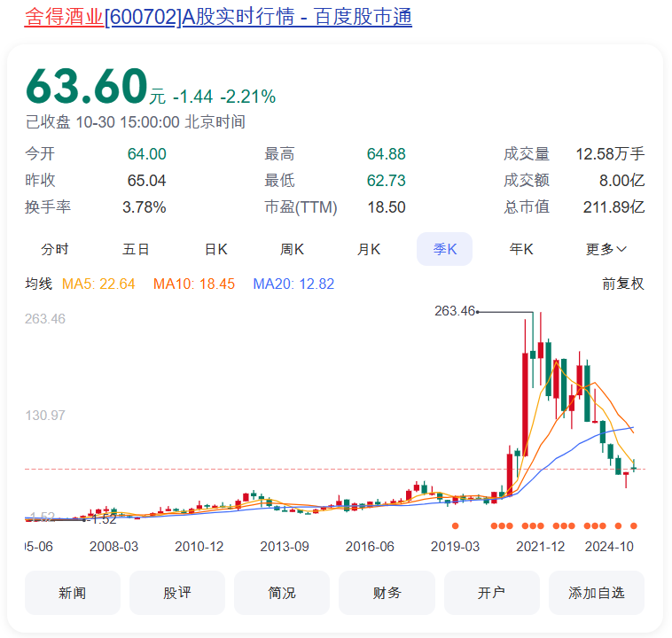Viewport: 672px width, 638px height.
Task: Click the MA10: 18.45 indicator label
Action: tap(194, 284)
